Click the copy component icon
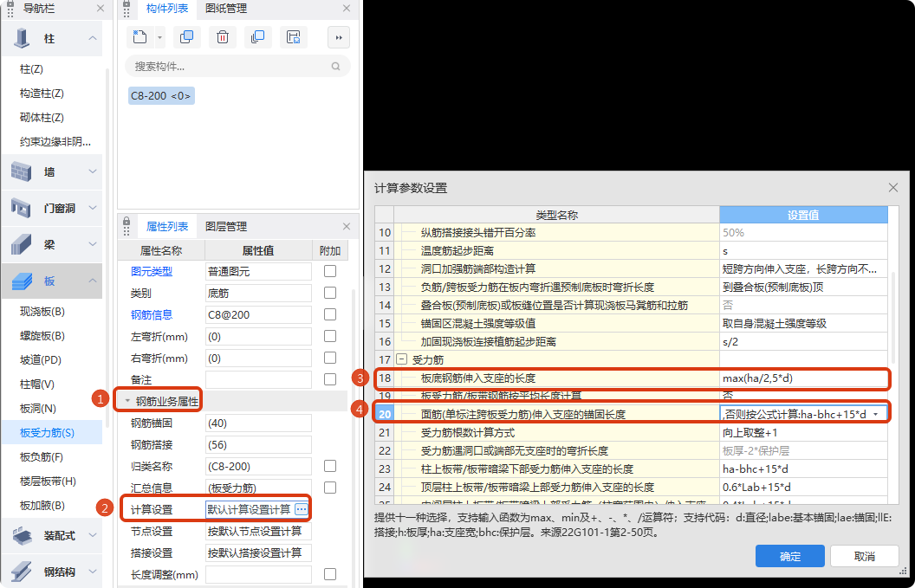915x588 pixels. click(187, 37)
